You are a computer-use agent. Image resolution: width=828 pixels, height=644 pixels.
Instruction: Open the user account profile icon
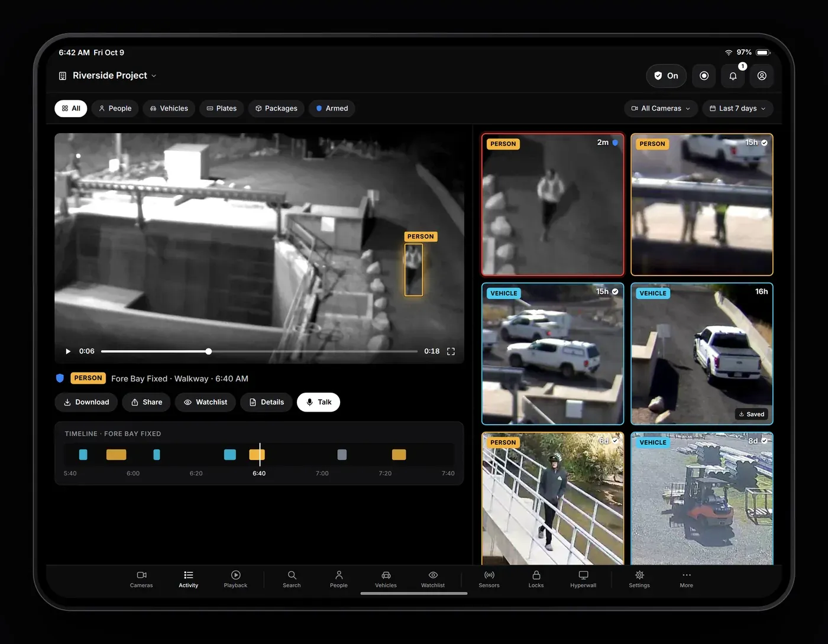pos(762,76)
